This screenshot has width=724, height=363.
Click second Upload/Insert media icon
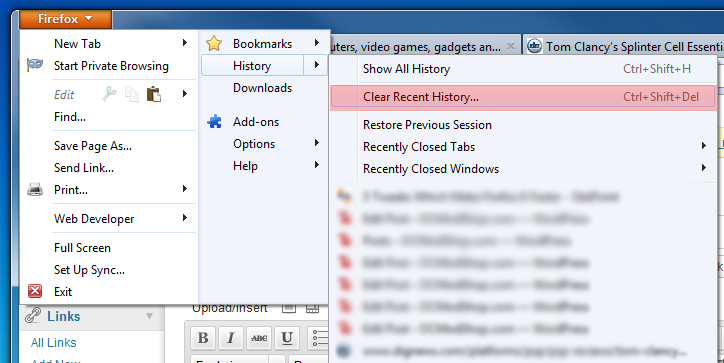(313, 309)
